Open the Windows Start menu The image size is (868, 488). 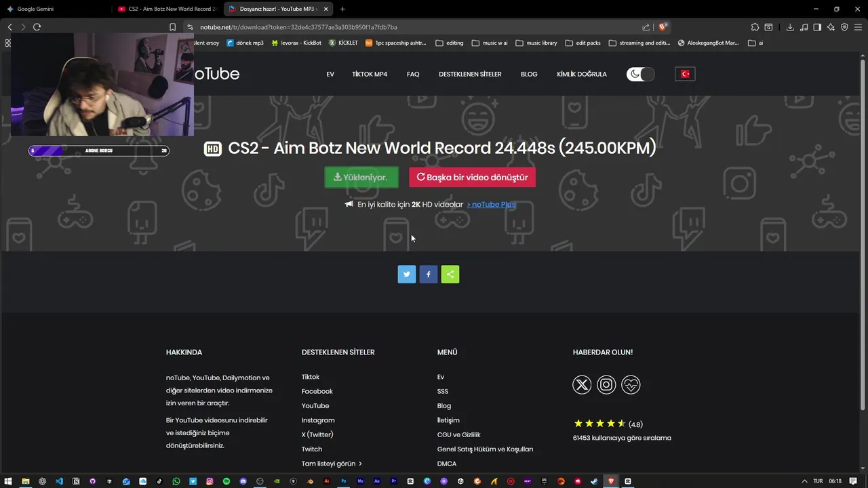(8, 481)
